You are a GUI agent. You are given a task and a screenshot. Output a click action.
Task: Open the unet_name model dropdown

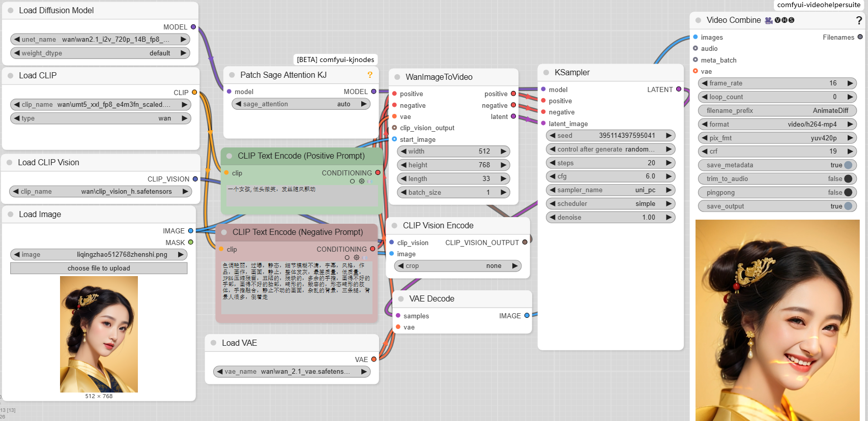tap(100, 39)
